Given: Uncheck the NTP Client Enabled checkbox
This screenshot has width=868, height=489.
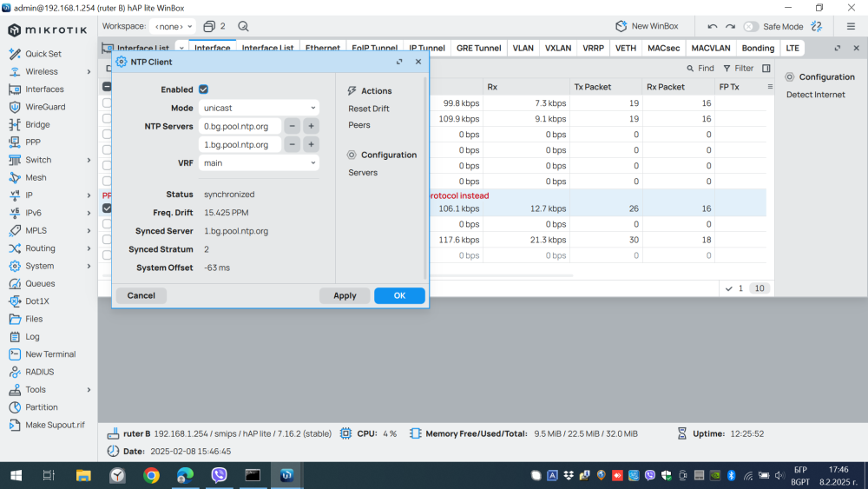Looking at the screenshot, I should pos(203,89).
